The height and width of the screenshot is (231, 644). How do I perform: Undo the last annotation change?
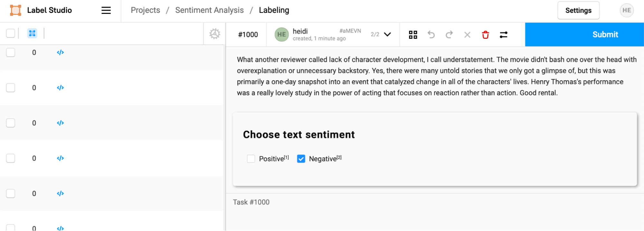[431, 35]
